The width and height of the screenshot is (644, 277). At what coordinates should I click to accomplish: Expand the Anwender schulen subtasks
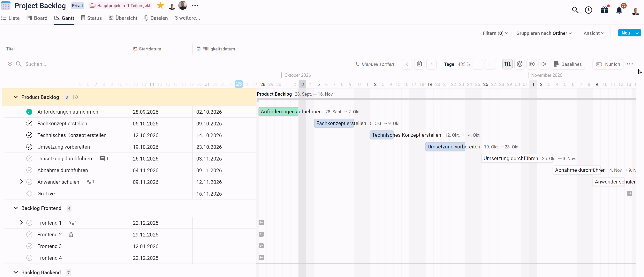click(x=21, y=182)
